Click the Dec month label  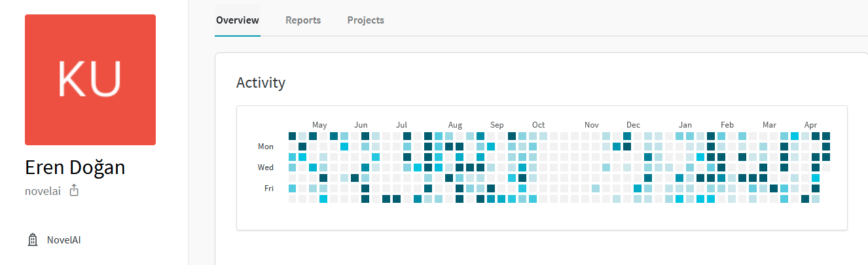[633, 125]
